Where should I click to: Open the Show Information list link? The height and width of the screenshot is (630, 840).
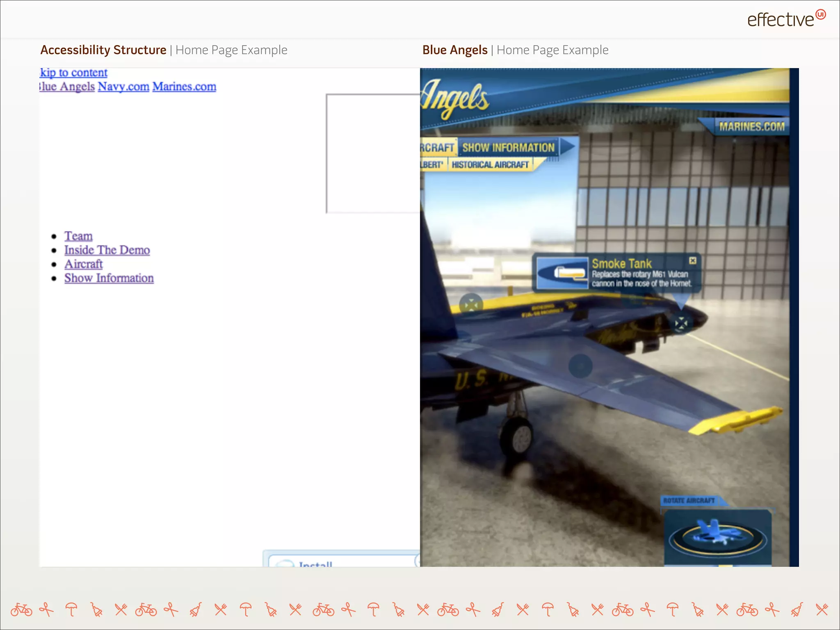click(109, 278)
